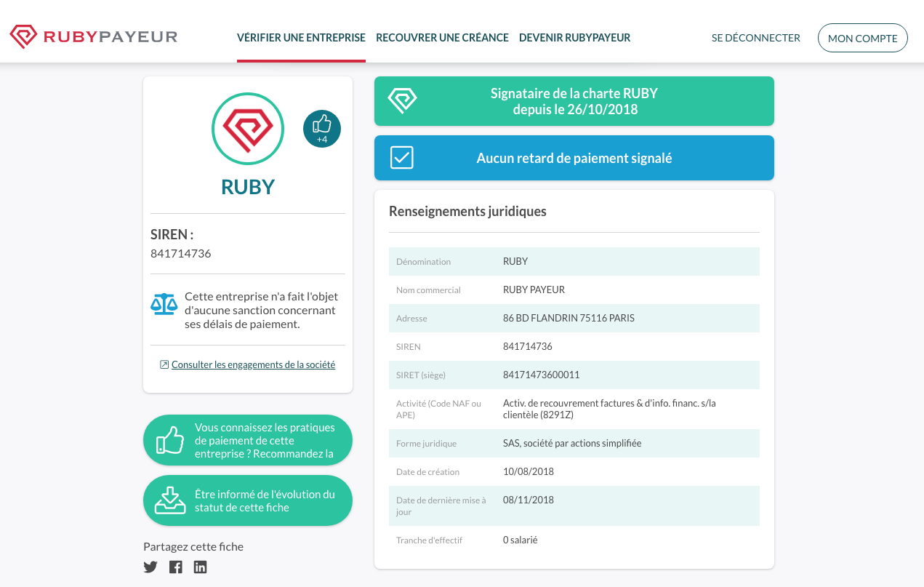Screen dimensions: 924x587
Task: Select SIREN number 841714736 in left card
Action: point(181,254)
